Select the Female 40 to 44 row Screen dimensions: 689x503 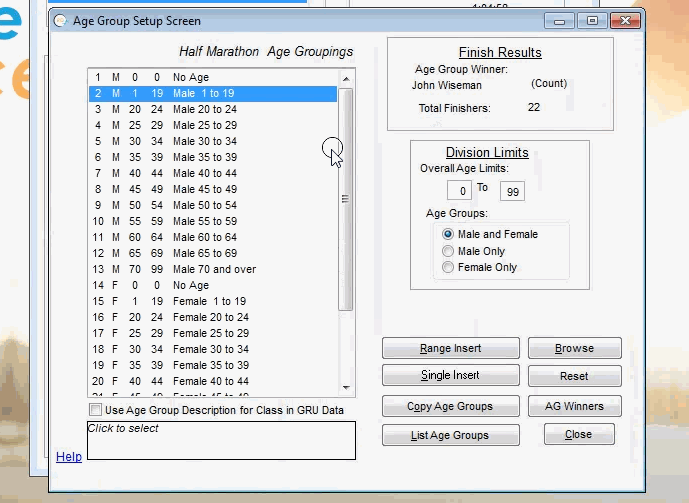pyautogui.click(x=213, y=381)
